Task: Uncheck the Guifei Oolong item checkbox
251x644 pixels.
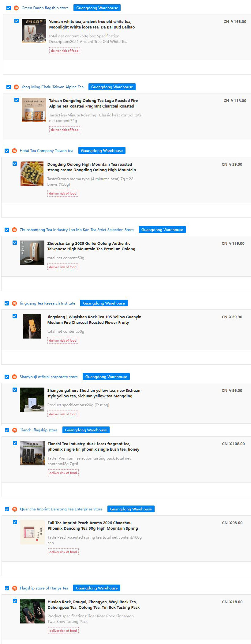Action: point(15,243)
